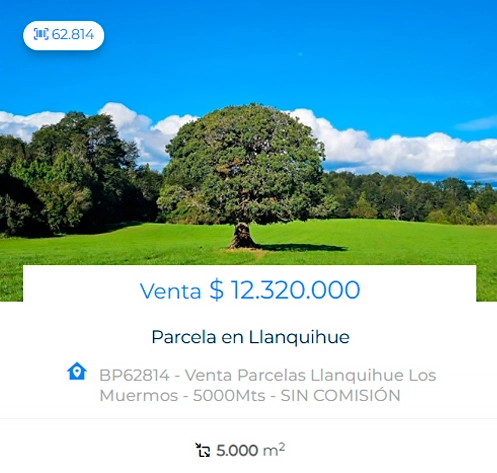Click the word Llanquihue in the title

299,337
